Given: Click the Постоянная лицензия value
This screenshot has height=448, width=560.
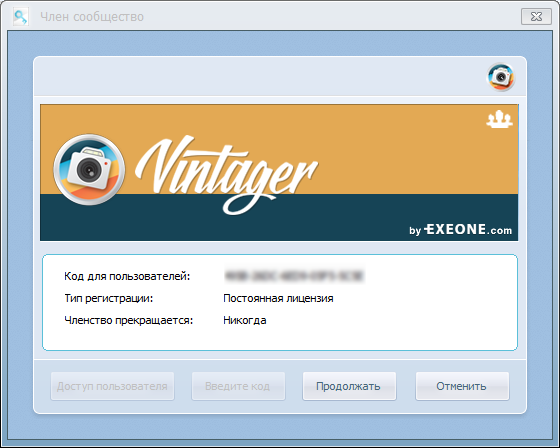Looking at the screenshot, I should point(278,298).
